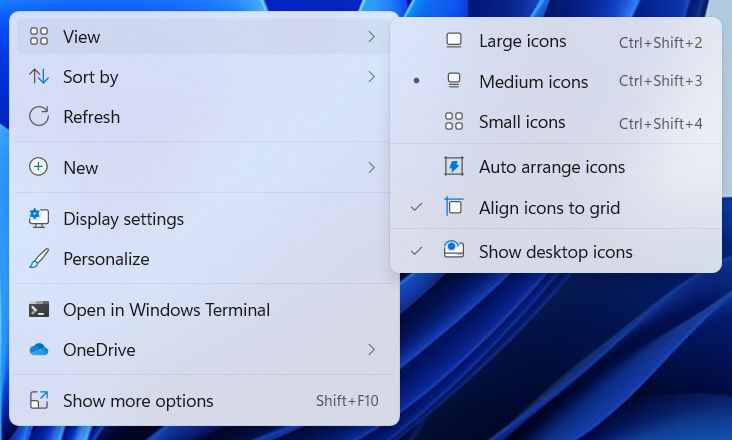Click the View grid icon
The height and width of the screenshot is (440, 732).
(x=39, y=36)
